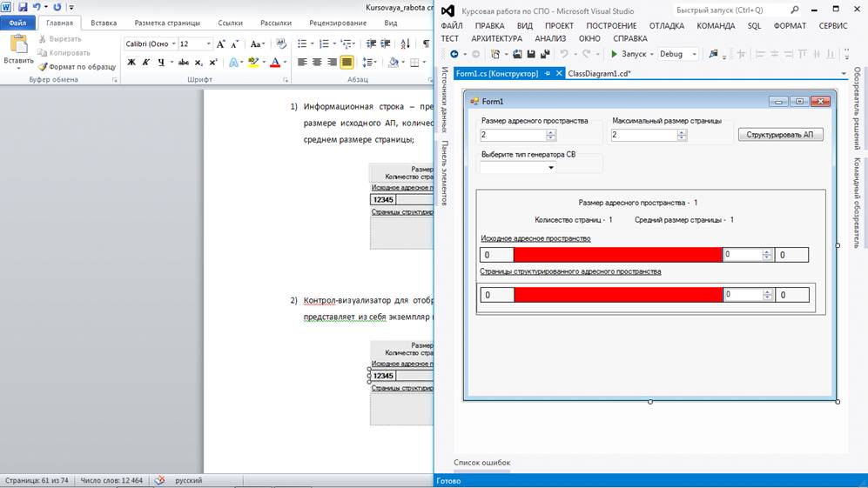Open the Вставка ribbon tab
Screen dimensions: 868x488
coord(104,23)
